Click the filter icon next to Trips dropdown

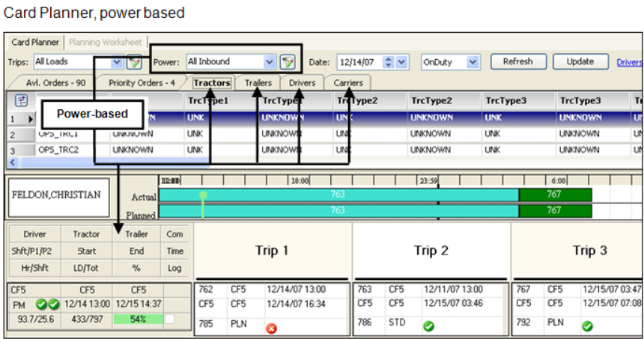(134, 62)
